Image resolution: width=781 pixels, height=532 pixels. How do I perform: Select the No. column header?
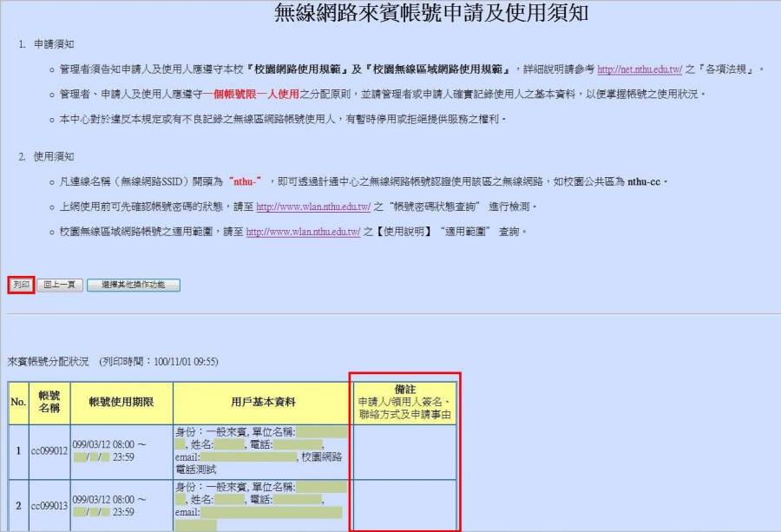[x=18, y=402]
